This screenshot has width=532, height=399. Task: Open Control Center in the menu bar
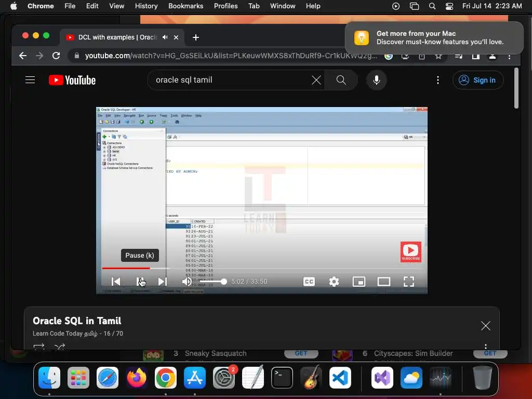pyautogui.click(x=449, y=6)
